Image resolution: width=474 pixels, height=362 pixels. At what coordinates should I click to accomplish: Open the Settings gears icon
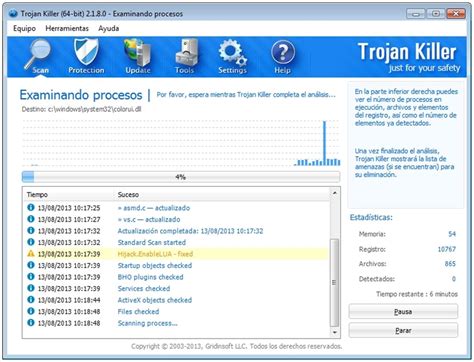click(x=232, y=52)
